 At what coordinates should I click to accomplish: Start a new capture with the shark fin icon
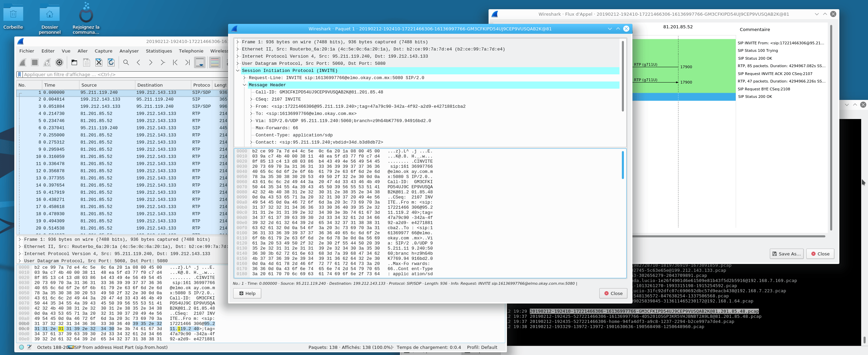23,62
